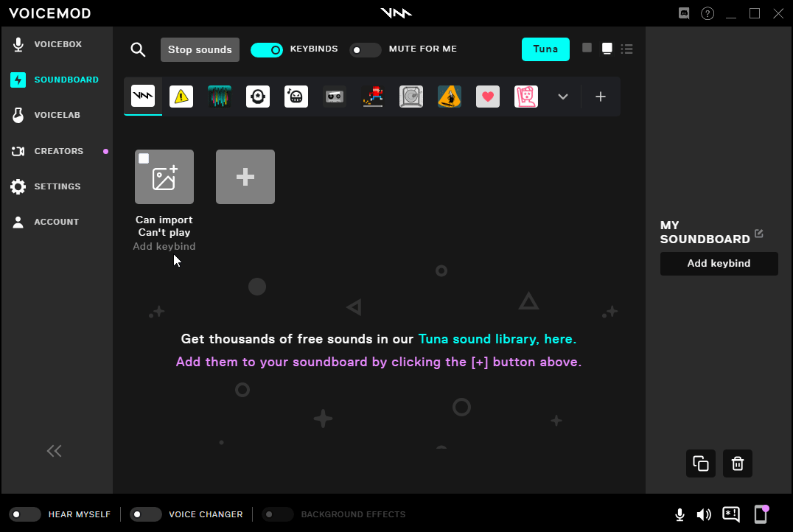Collapse the left sidebar with double chevron
The height and width of the screenshot is (532, 793).
[x=55, y=451]
